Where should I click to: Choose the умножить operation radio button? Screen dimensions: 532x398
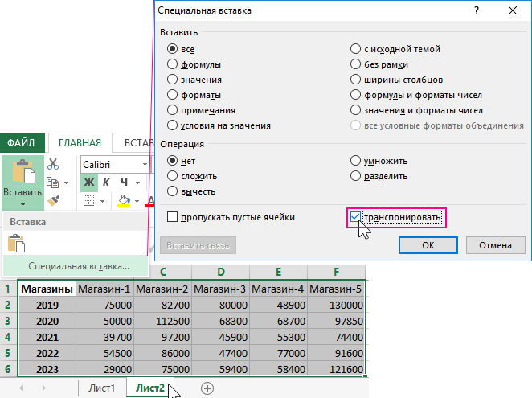coord(356,161)
